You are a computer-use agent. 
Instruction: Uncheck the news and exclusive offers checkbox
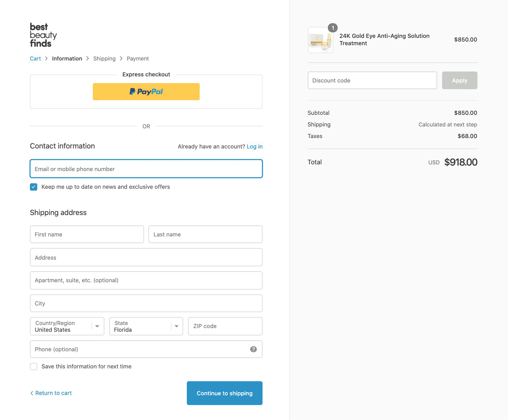click(34, 187)
